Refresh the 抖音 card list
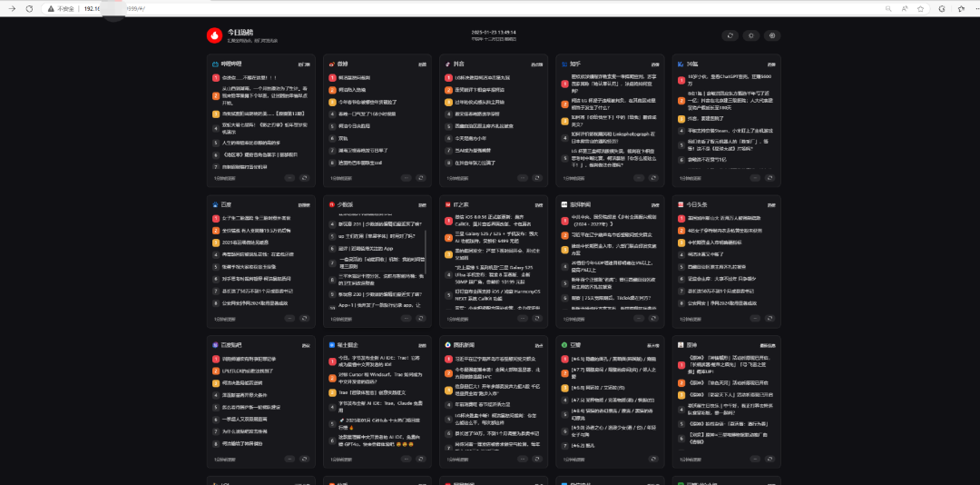The height and width of the screenshot is (485, 980). click(537, 178)
